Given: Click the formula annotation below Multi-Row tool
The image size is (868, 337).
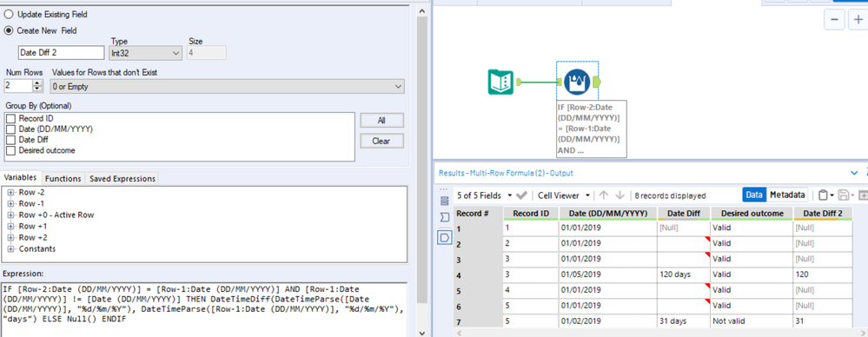Looking at the screenshot, I should click(591, 129).
